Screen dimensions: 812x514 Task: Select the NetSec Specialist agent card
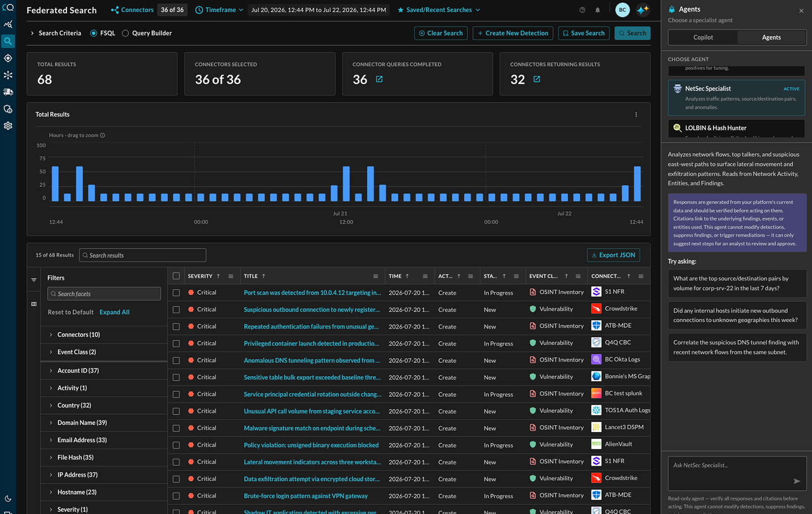coord(736,97)
